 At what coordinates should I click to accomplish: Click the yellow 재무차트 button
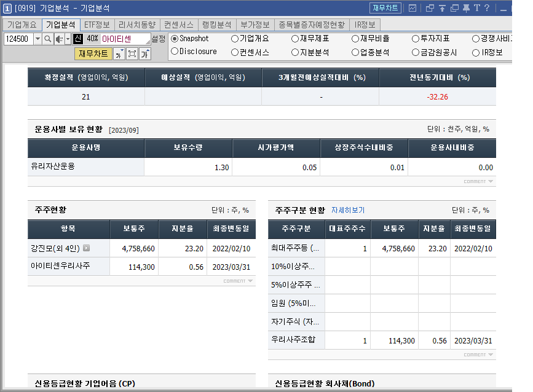[93, 53]
